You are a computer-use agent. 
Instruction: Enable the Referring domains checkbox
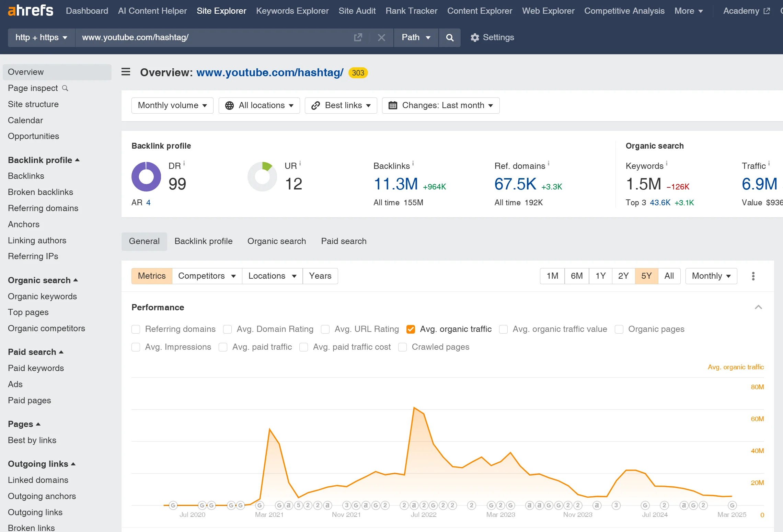[x=136, y=329]
